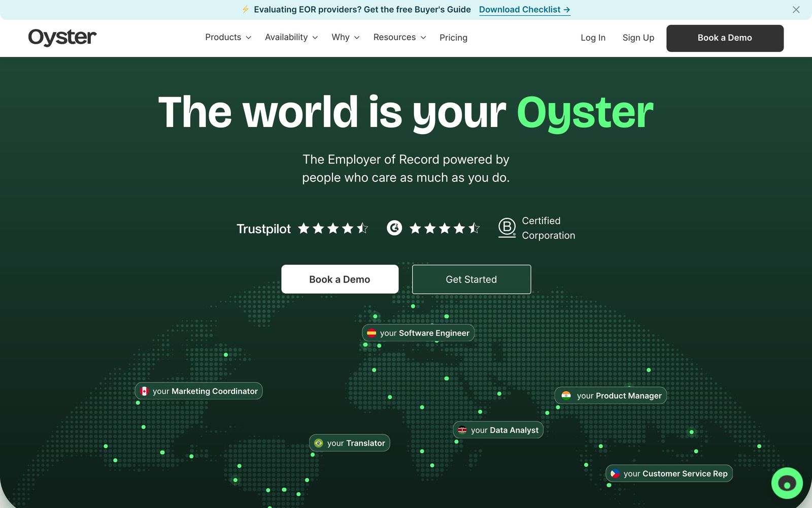
Task: Expand the Resources dropdown menu
Action: 399,37
